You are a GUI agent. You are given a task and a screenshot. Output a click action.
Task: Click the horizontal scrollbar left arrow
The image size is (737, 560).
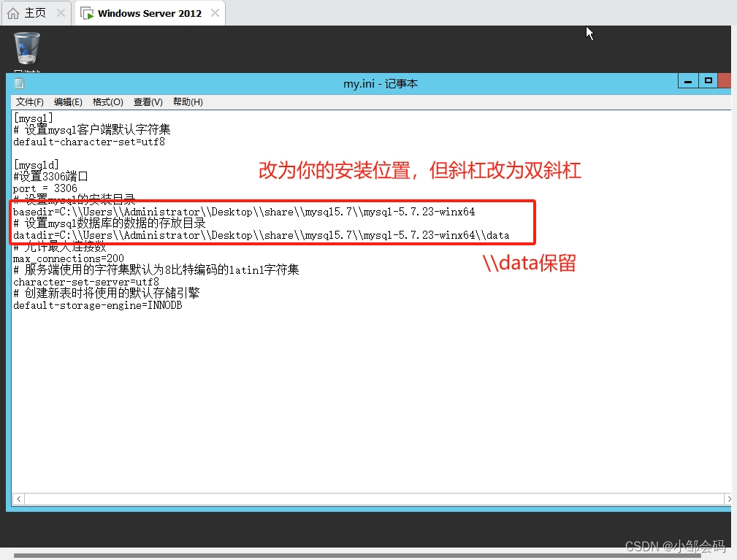[18, 499]
